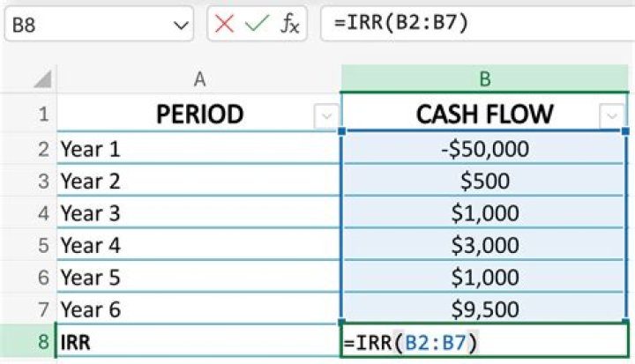
Task: Open the PERIOD column filter dropdown
Action: point(326,115)
